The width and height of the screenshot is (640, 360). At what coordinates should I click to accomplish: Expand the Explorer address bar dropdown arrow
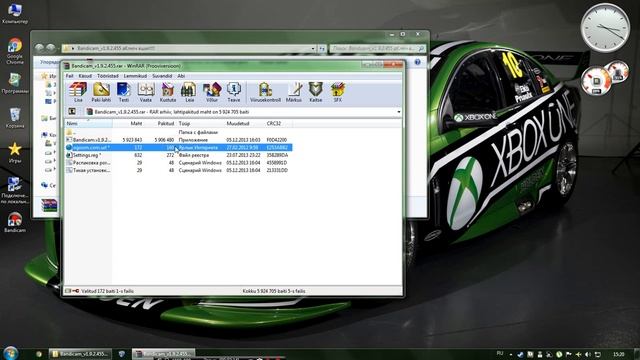pos(313,49)
